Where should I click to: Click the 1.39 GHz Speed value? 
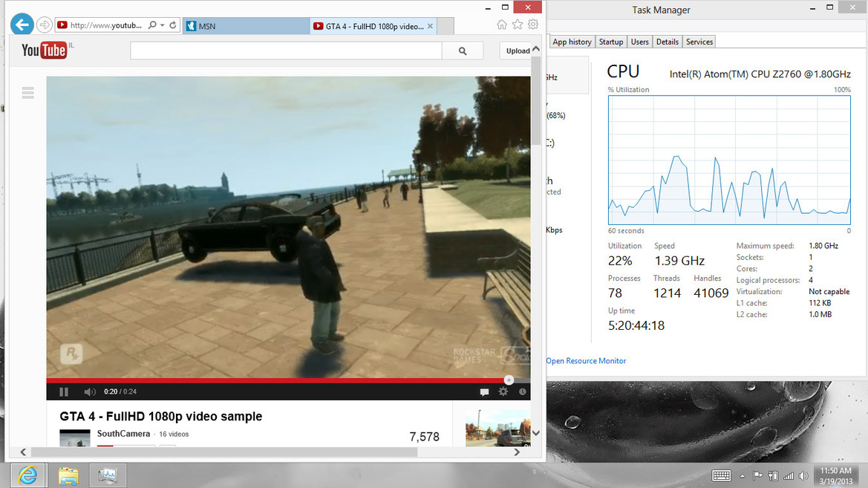680,261
